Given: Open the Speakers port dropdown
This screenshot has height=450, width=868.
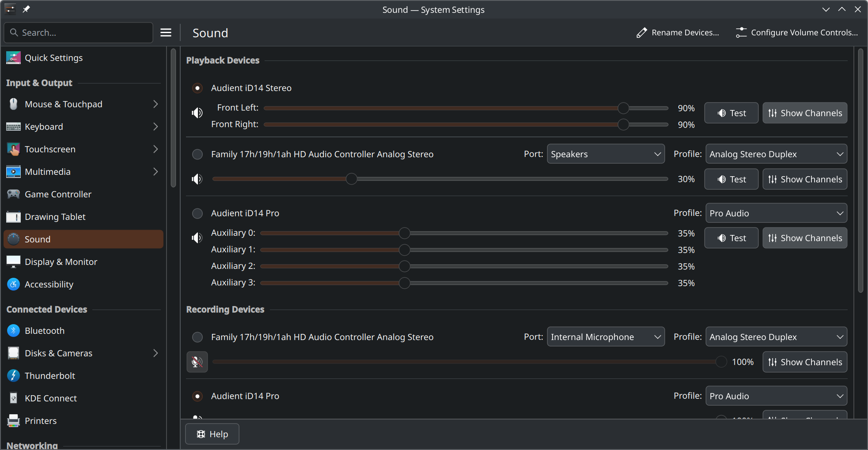Looking at the screenshot, I should [605, 154].
